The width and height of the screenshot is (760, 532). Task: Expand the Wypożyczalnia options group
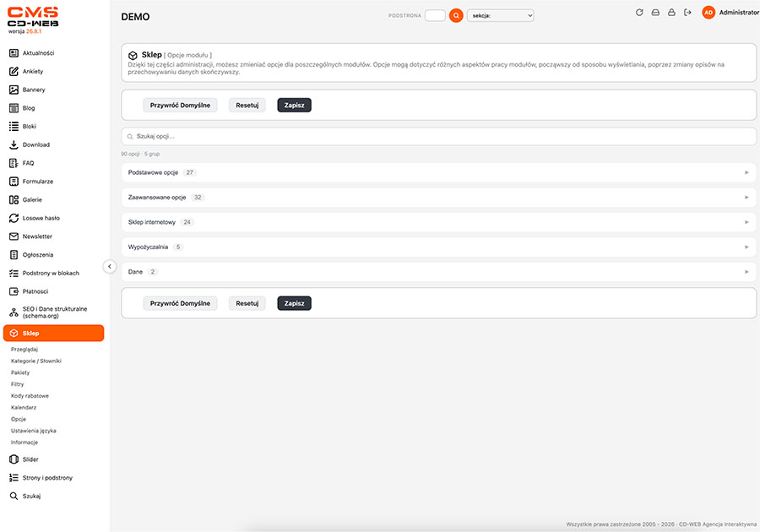(x=438, y=247)
